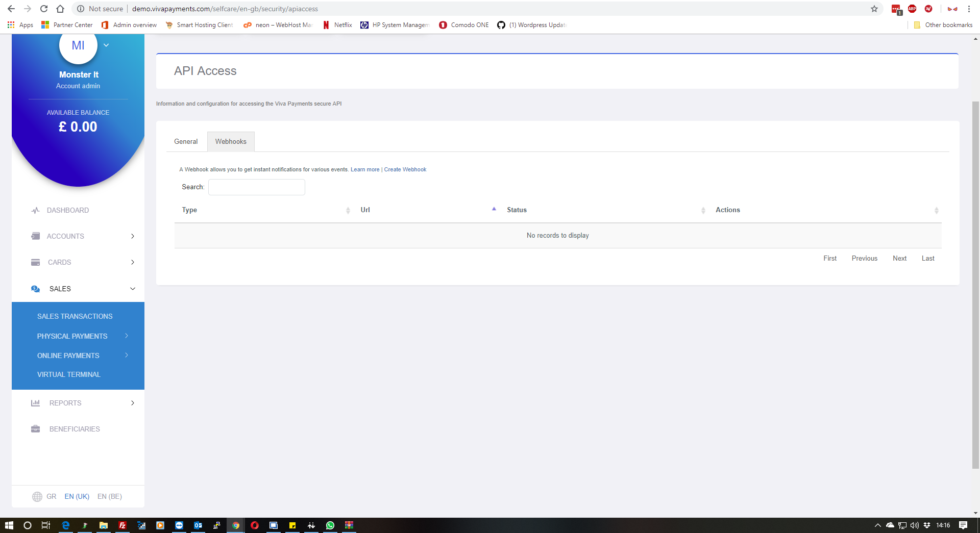Screen dimensions: 980x533
Task: Open the Dashboard from the sidebar icon
Action: click(x=35, y=210)
